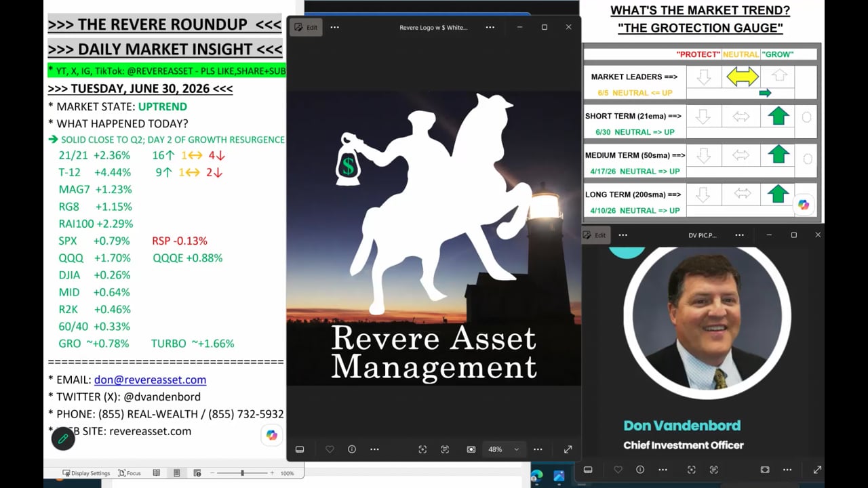Click the TUESDAY, JUNE 30, 2026 heading
868x488 pixels.
[140, 89]
